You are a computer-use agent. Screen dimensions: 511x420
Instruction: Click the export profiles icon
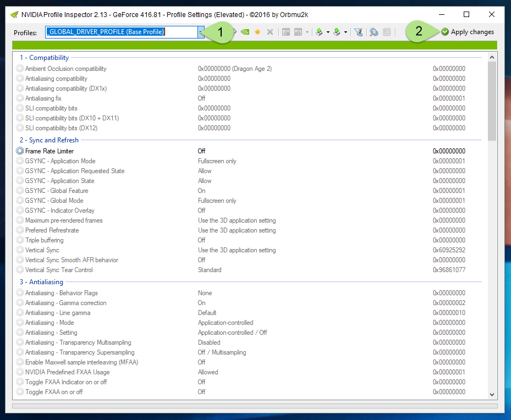point(318,32)
